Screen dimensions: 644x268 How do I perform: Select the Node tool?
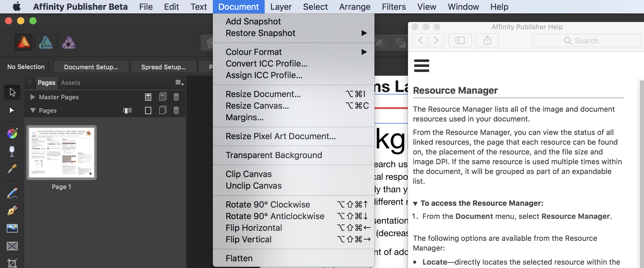point(12,110)
